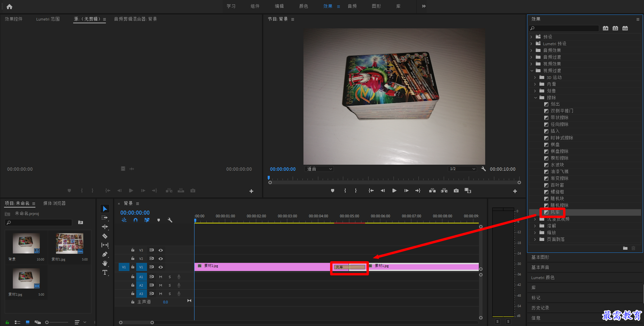Toggle V2 track output eye
Image resolution: width=644 pixels, height=326 pixels.
coord(161,259)
